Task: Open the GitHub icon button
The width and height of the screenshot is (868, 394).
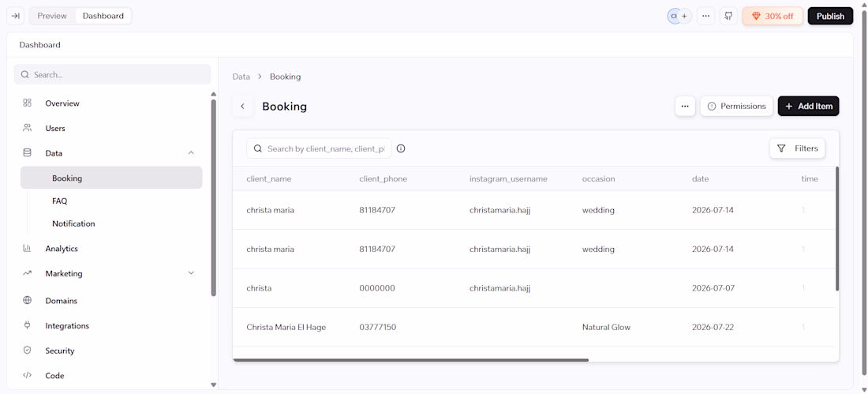Action: pyautogui.click(x=728, y=16)
